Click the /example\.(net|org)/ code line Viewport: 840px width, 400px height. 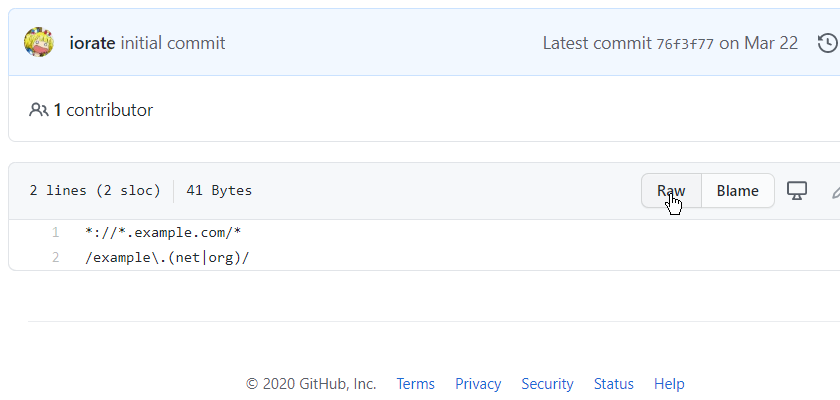[167, 258]
